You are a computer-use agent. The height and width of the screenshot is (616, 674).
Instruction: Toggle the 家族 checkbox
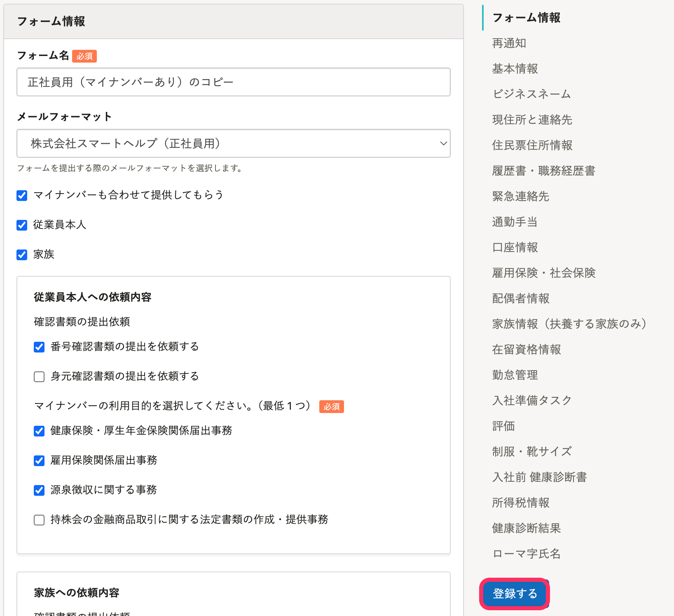coord(22,254)
